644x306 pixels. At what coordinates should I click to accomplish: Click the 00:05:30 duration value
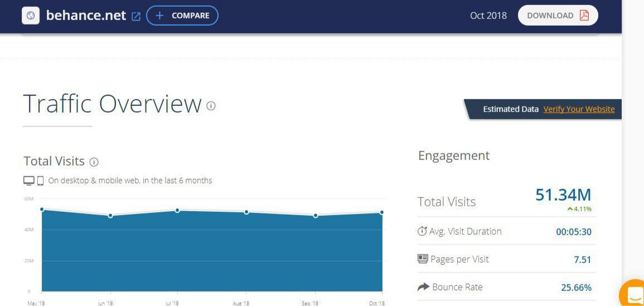[x=574, y=232]
